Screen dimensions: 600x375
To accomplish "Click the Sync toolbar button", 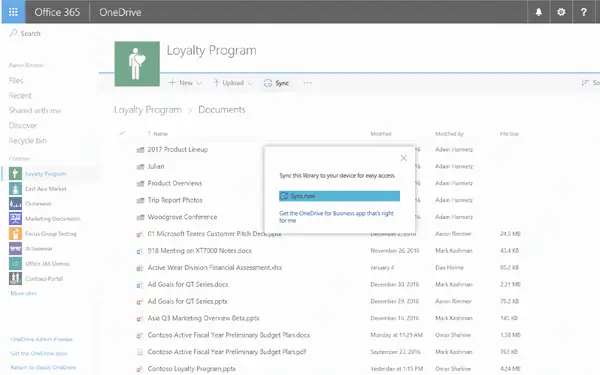I will (276, 83).
